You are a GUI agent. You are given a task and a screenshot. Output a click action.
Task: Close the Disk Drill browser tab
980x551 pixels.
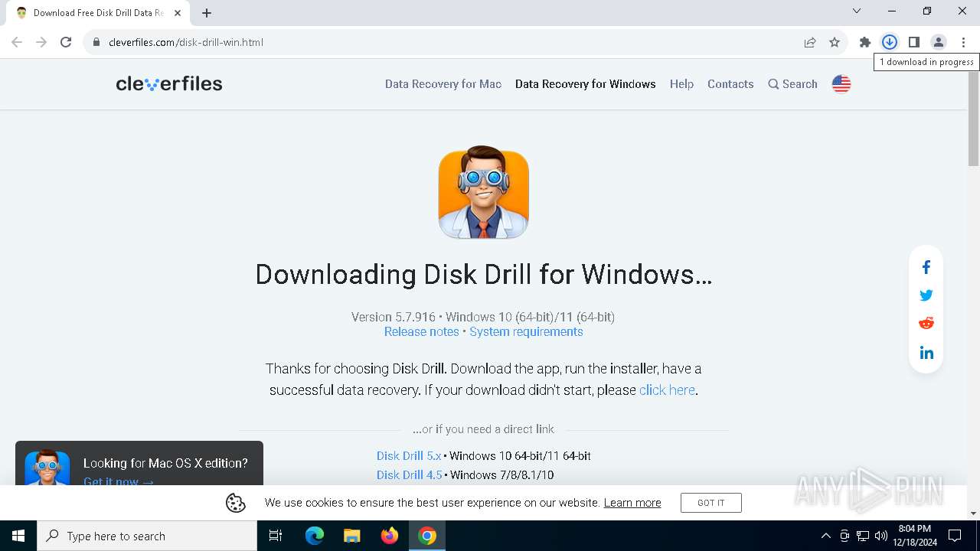coord(178,13)
